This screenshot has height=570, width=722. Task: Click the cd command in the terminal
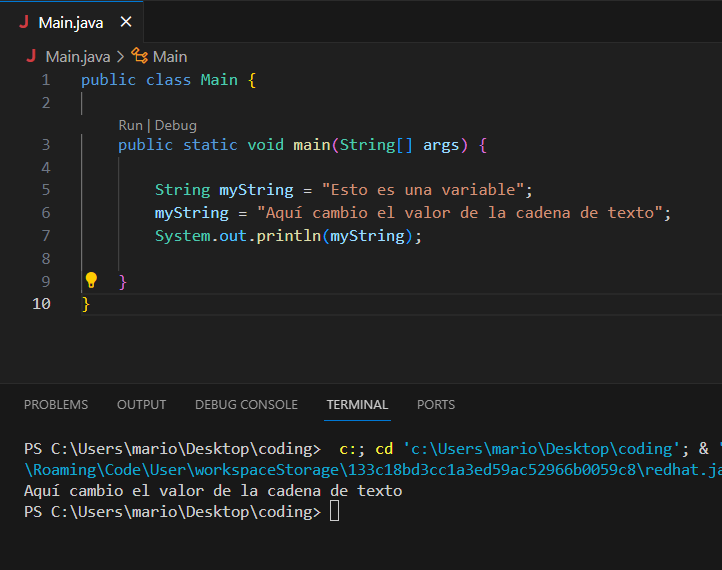[x=384, y=448]
